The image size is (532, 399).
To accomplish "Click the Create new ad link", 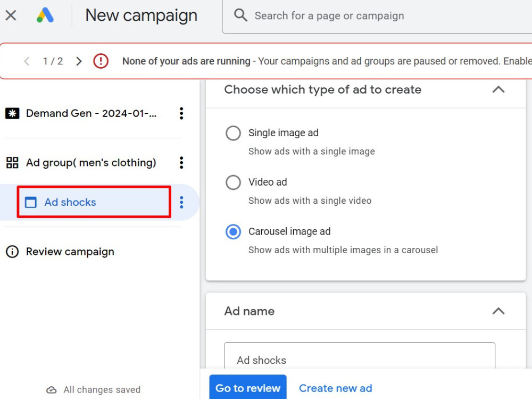I will tap(335, 388).
